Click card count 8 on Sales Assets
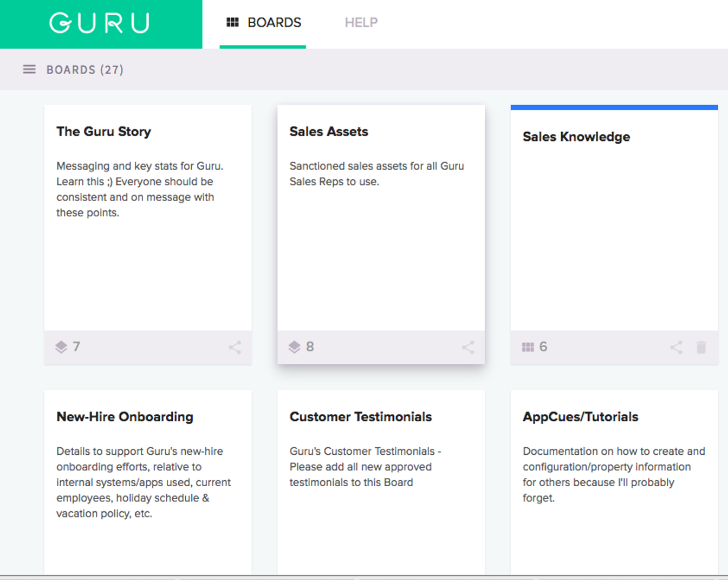This screenshot has width=728, height=580. (x=310, y=347)
